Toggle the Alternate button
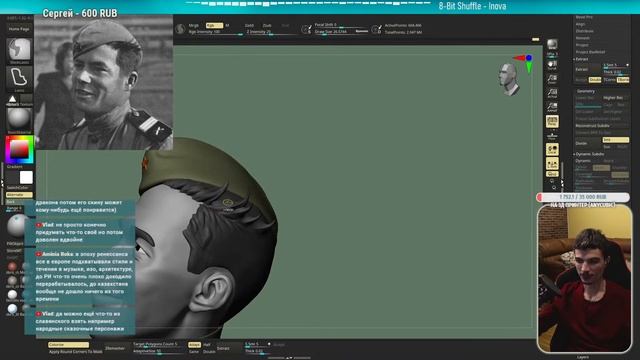 click(x=19, y=195)
